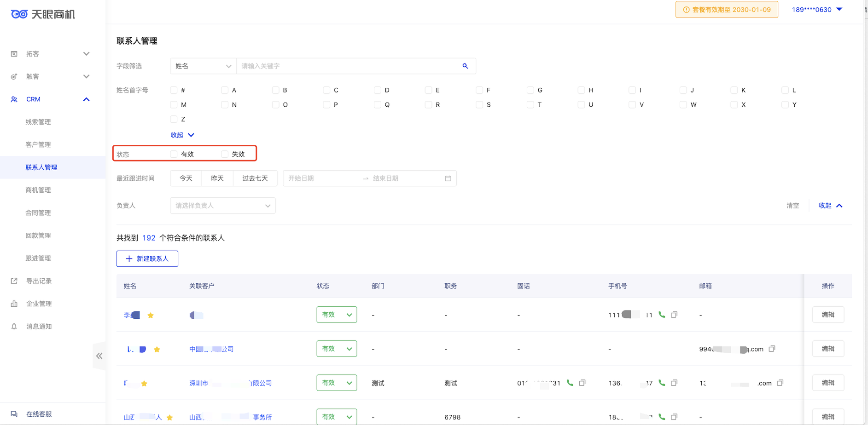The height and width of the screenshot is (425, 868).
Task: Call the mobile number in 深圳市 row
Action: click(x=662, y=383)
